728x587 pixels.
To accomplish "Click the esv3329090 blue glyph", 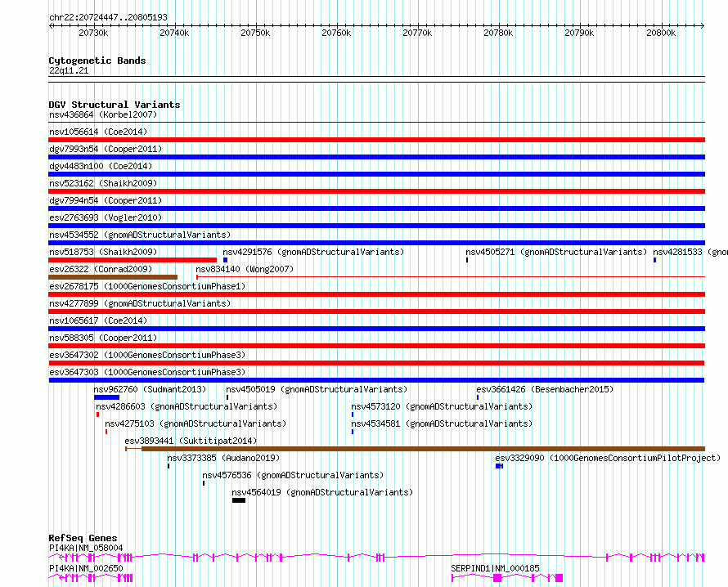I will tap(499, 466).
